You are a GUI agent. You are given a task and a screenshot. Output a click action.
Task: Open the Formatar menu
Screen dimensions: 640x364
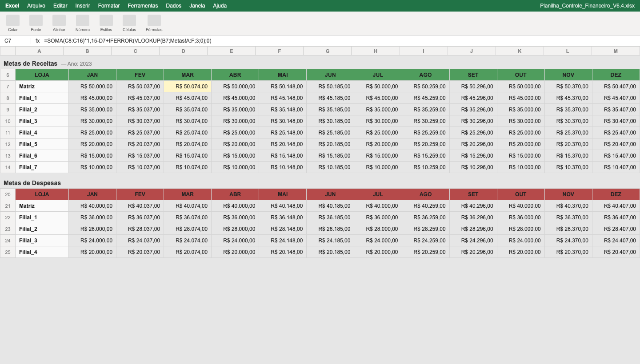[x=109, y=6]
